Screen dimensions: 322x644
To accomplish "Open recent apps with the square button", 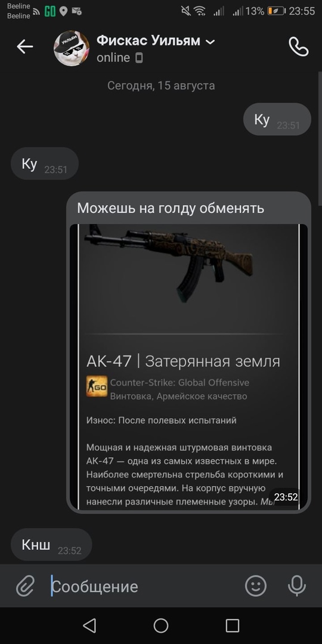I will (233, 626).
